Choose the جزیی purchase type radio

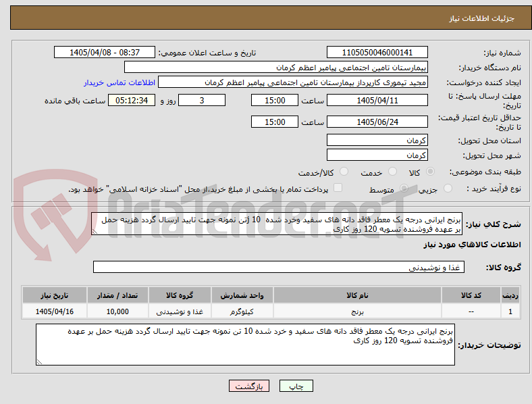(448, 188)
